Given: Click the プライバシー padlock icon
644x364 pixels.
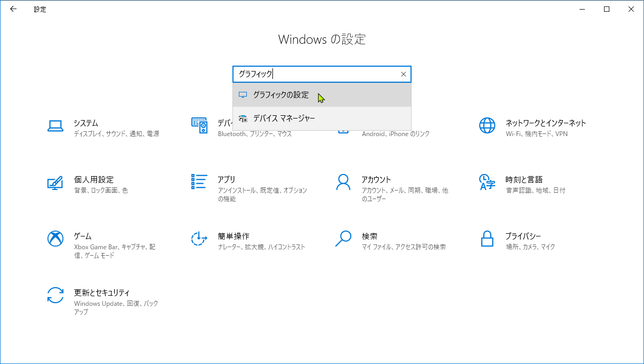Looking at the screenshot, I should [487, 239].
